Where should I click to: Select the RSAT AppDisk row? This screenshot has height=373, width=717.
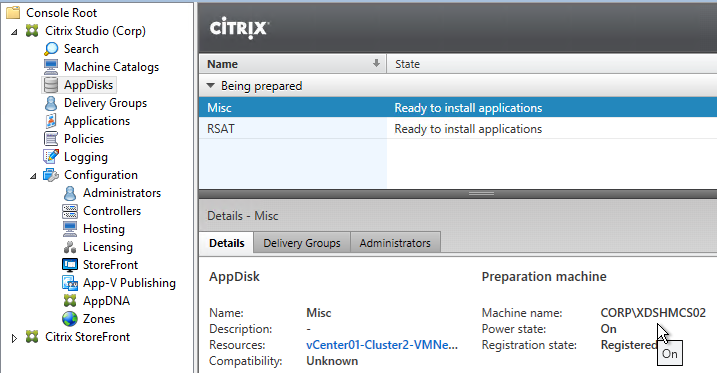[458, 129]
